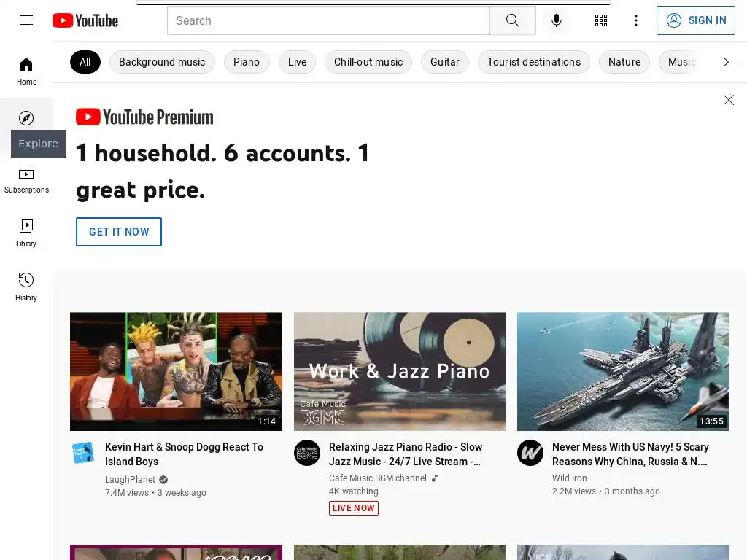The width and height of the screenshot is (747, 560).
Task: Open title Kevin Hart & Snoop Dogg React
Action: point(184,454)
